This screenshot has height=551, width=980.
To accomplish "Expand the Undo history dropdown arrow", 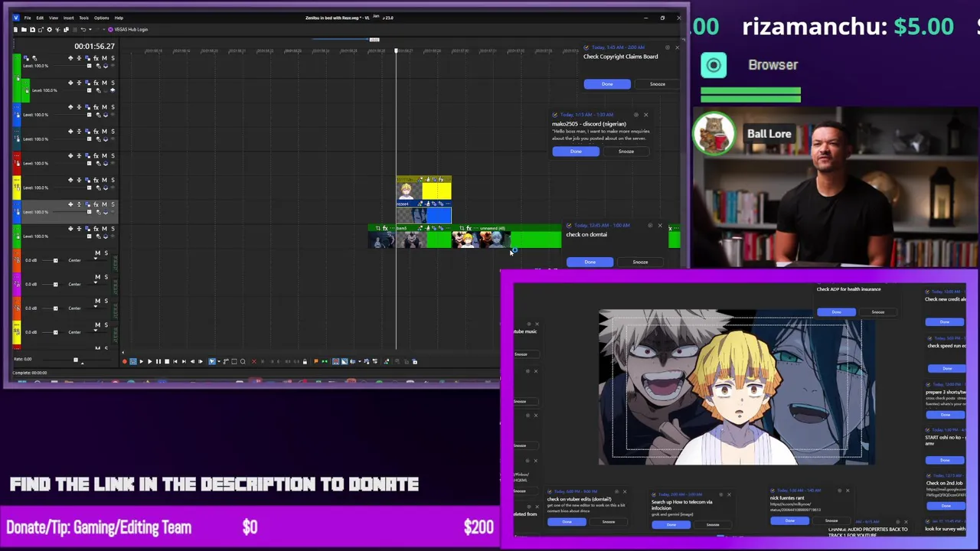I will (90, 29).
